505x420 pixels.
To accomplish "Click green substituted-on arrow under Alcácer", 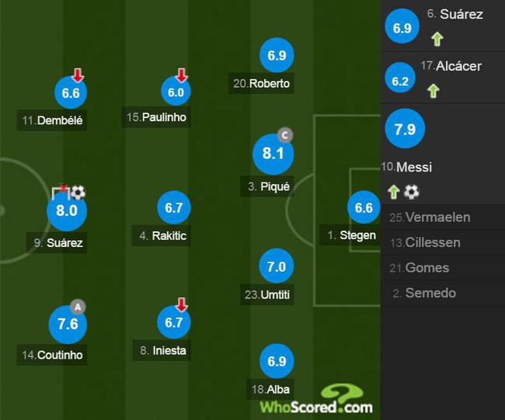I will pos(434,90).
